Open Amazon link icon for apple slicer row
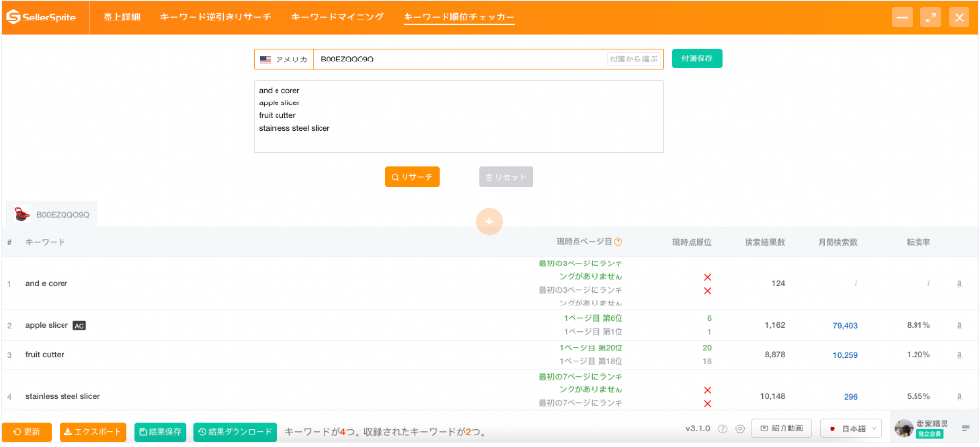This screenshot has height=447, width=980. coord(959,325)
